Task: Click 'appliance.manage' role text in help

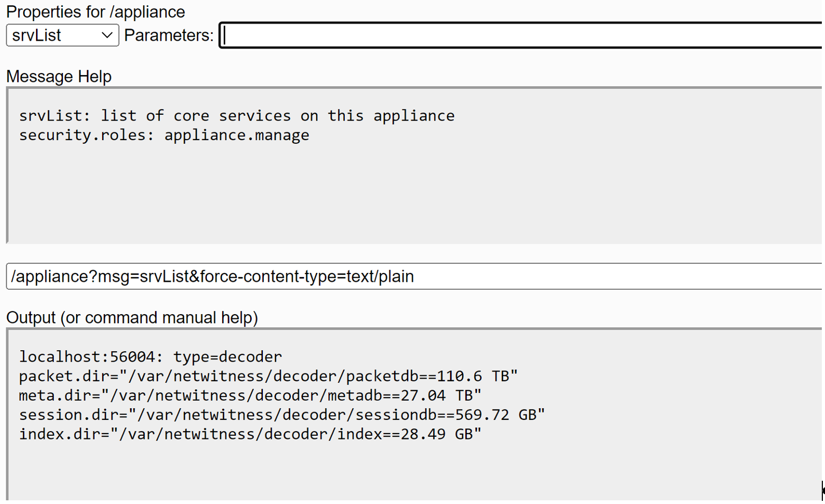Action: [236, 135]
